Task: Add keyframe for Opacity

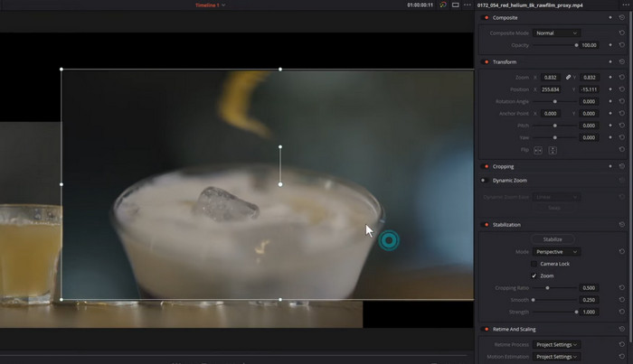Action: point(610,45)
